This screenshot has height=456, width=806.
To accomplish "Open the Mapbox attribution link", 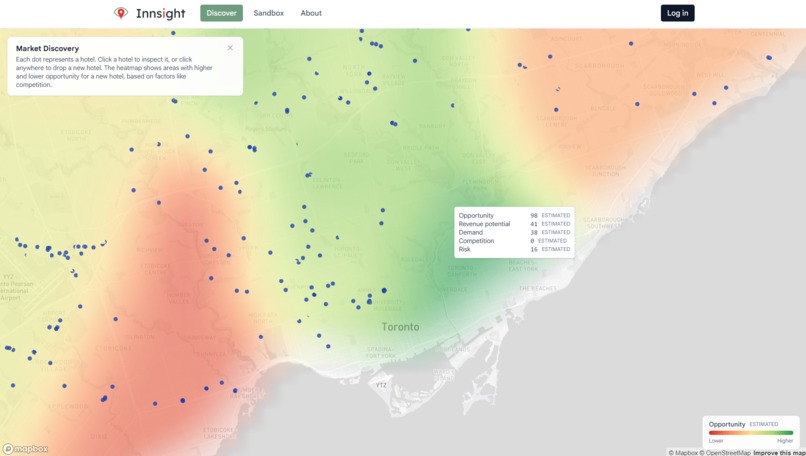I will point(683,453).
